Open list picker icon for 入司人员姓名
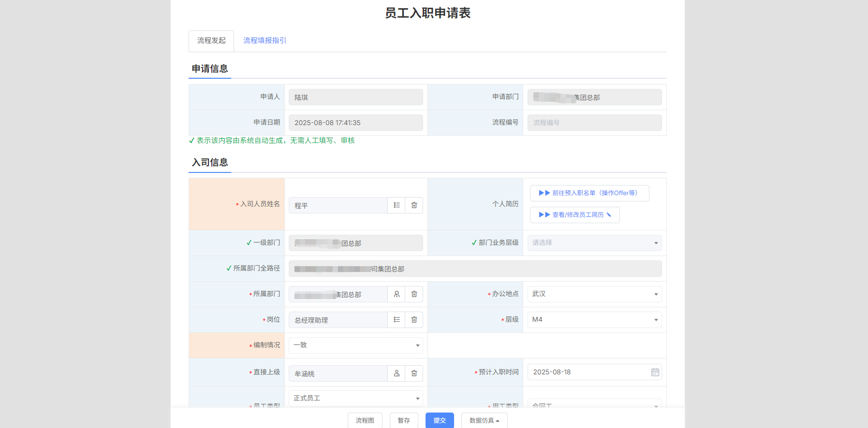 [397, 205]
